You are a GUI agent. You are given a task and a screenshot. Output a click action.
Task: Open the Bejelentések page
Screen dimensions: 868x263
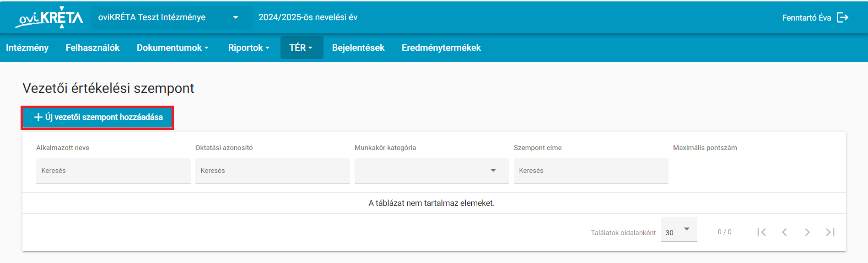(358, 48)
